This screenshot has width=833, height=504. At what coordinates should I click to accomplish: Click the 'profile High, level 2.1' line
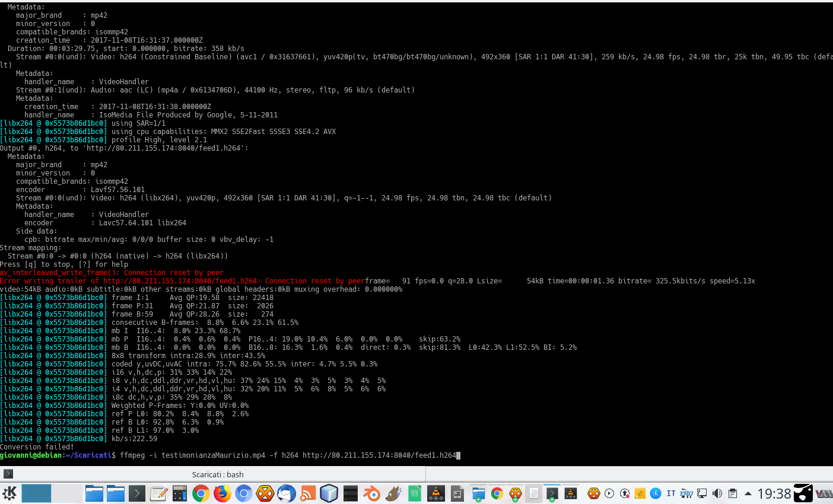[x=104, y=140]
